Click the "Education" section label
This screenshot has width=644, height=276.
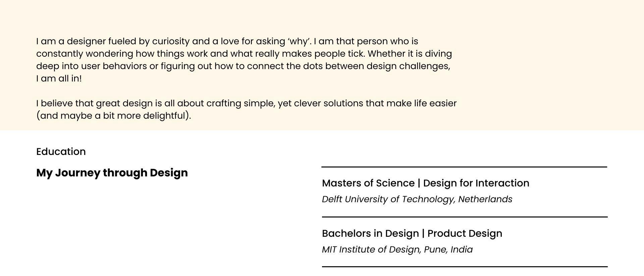tap(61, 152)
